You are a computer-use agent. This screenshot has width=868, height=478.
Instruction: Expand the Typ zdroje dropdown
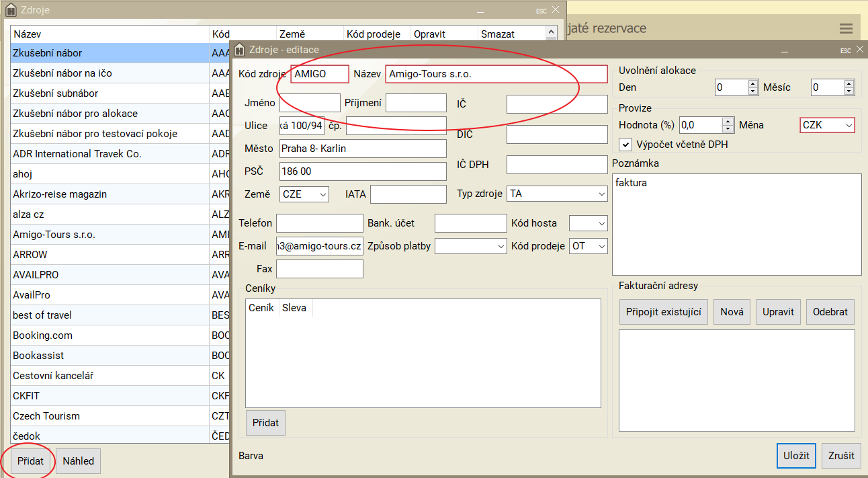(557, 194)
